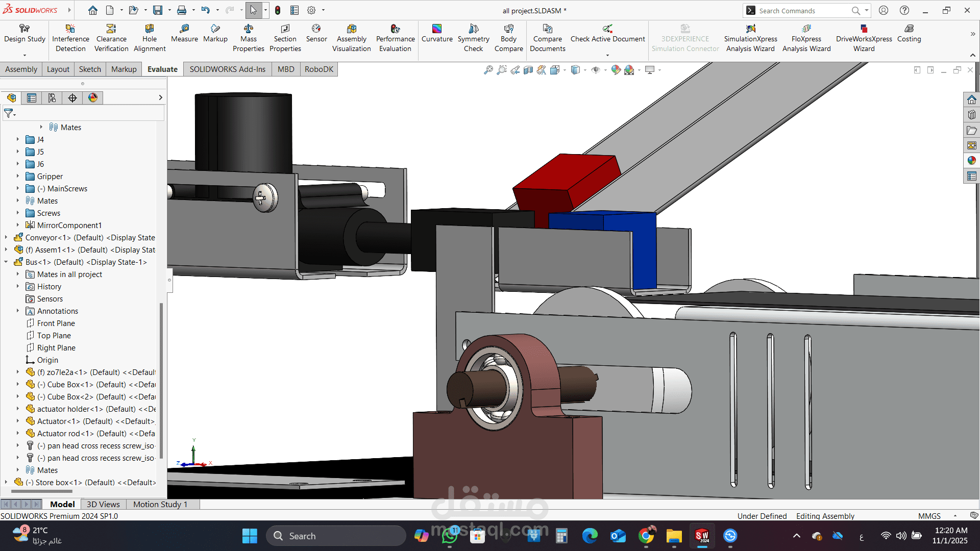The width and height of the screenshot is (980, 551).
Task: Open Mass Properties
Action: [x=249, y=38]
